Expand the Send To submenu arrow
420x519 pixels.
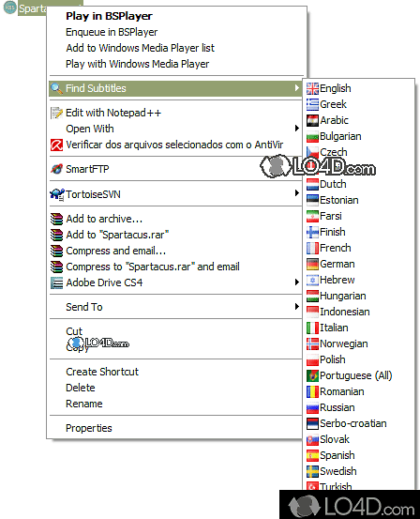pyautogui.click(x=296, y=307)
